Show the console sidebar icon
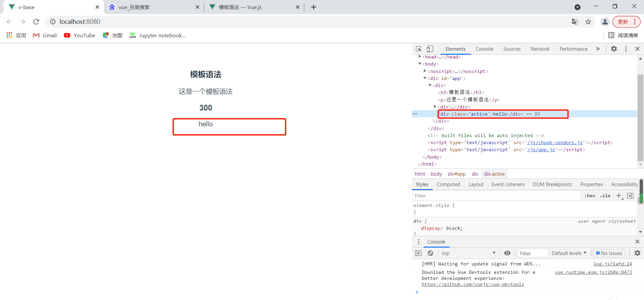 [x=418, y=253]
